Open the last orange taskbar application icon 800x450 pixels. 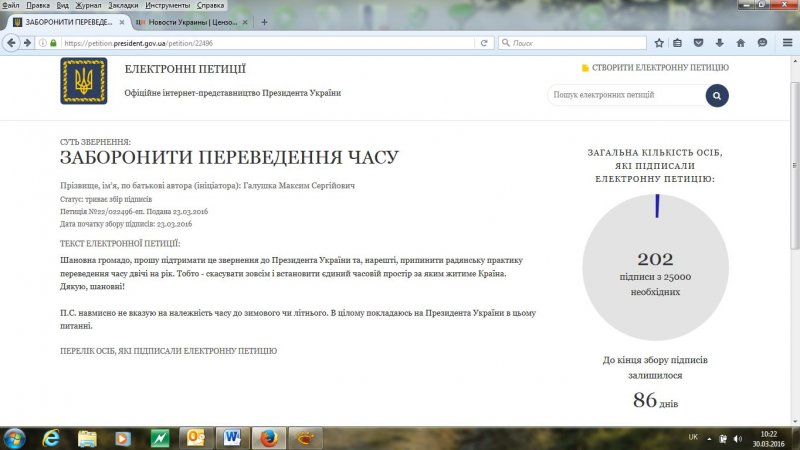pos(306,438)
